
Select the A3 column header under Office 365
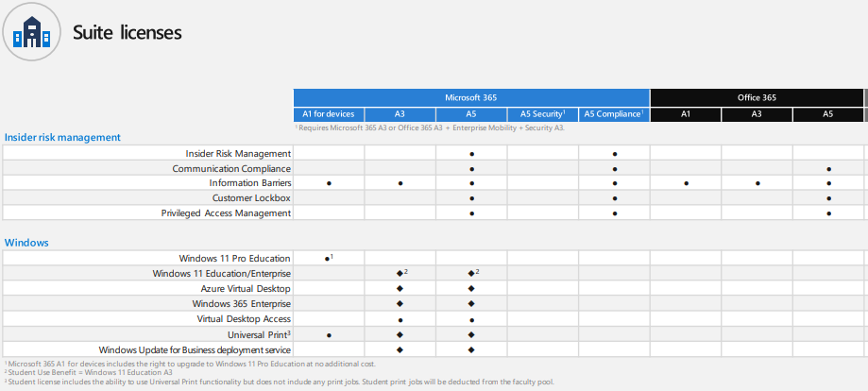(x=757, y=114)
